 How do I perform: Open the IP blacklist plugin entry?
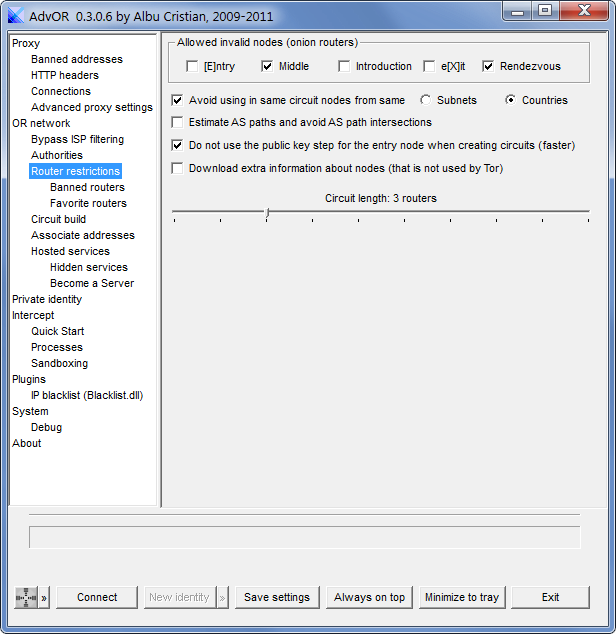(x=87, y=395)
